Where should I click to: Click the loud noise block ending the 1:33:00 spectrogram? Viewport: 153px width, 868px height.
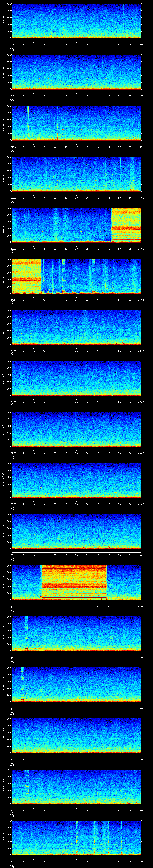[126, 225]
